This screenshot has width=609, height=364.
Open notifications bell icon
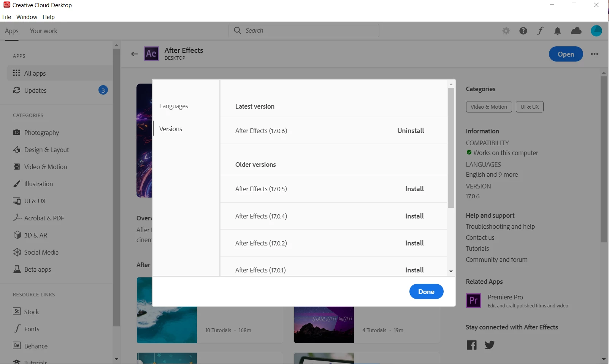click(x=558, y=31)
